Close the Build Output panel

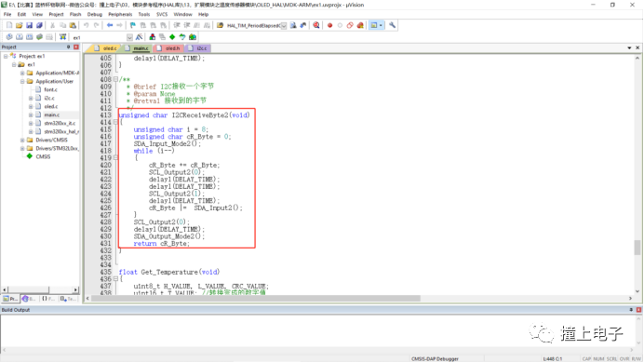[x=638, y=310]
